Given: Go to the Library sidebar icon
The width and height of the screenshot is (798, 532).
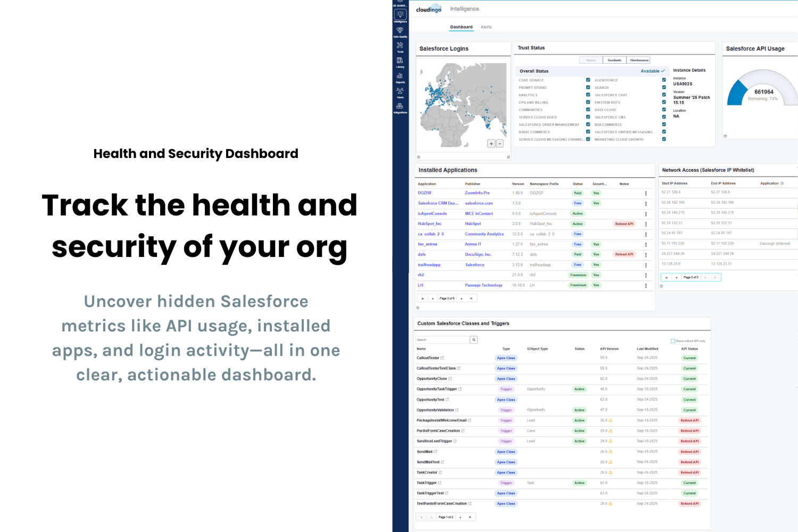Looking at the screenshot, I should pos(400,62).
